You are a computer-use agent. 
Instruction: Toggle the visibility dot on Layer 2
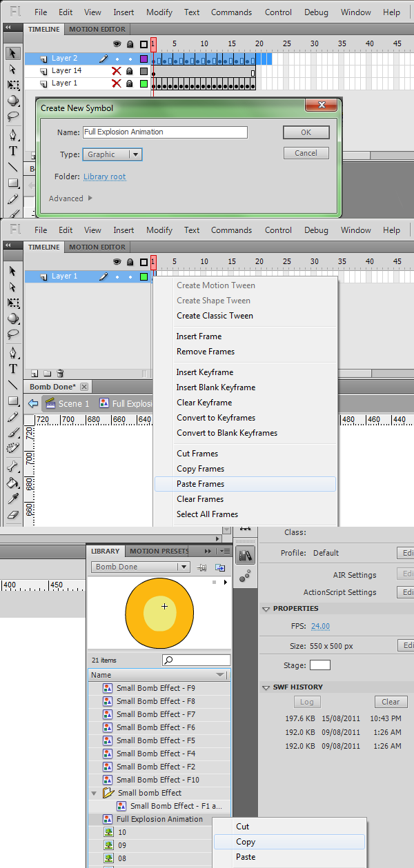click(117, 59)
